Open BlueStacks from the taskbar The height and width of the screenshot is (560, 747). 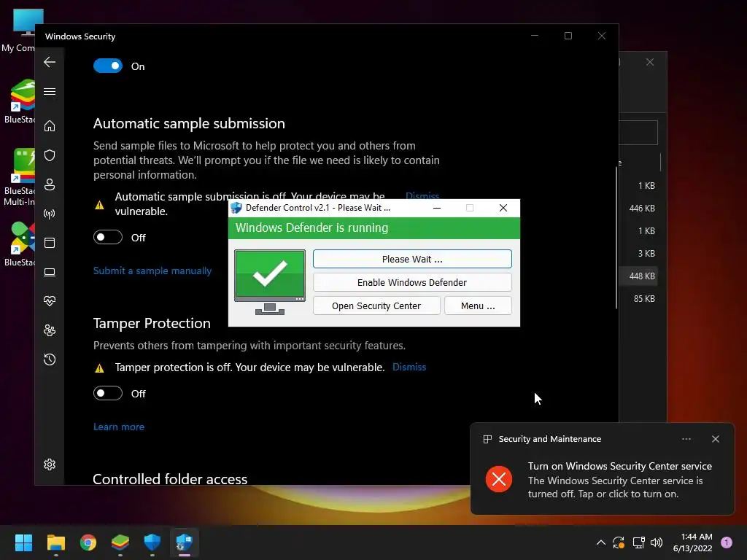point(120,542)
